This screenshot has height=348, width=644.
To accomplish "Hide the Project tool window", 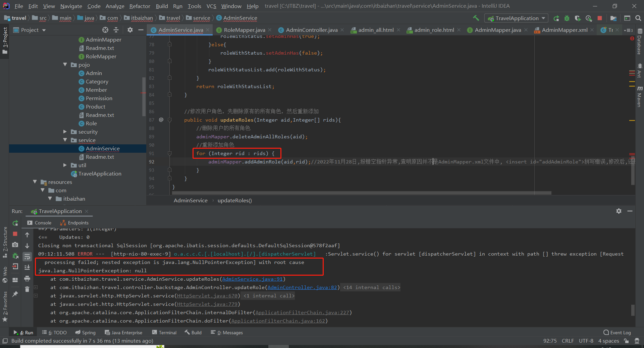I will (x=141, y=30).
